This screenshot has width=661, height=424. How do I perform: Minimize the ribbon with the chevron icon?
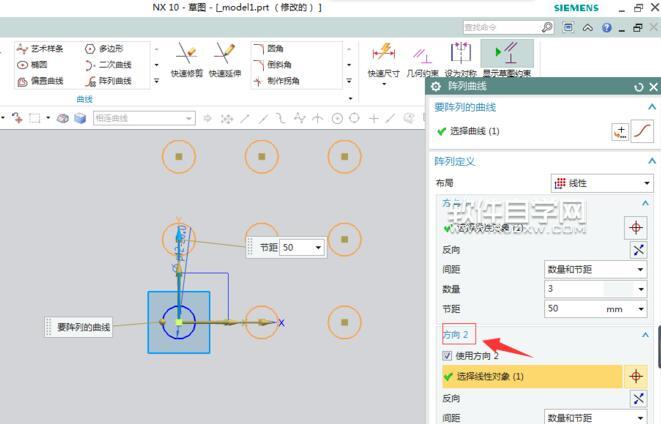tap(588, 28)
